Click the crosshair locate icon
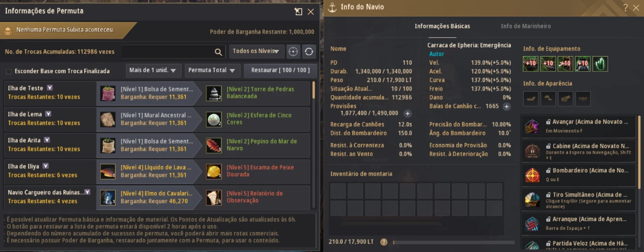Viewport: 644px width, 252px height. tap(293, 52)
